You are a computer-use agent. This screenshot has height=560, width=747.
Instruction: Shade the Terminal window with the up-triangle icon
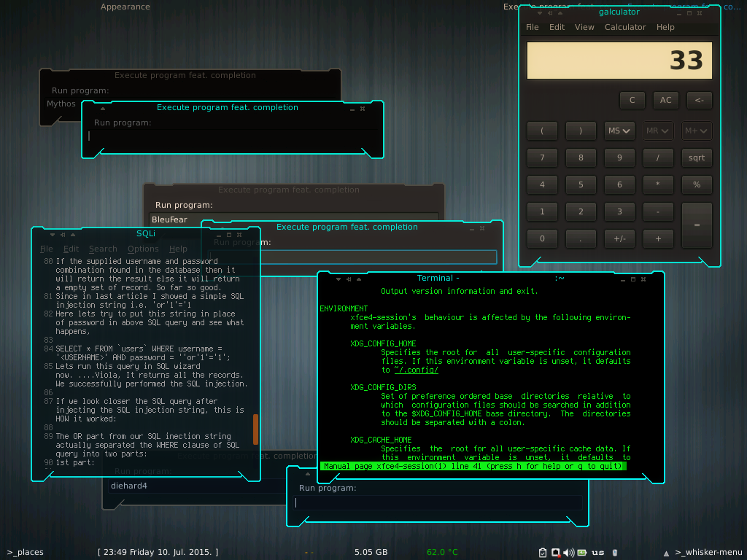(359, 279)
